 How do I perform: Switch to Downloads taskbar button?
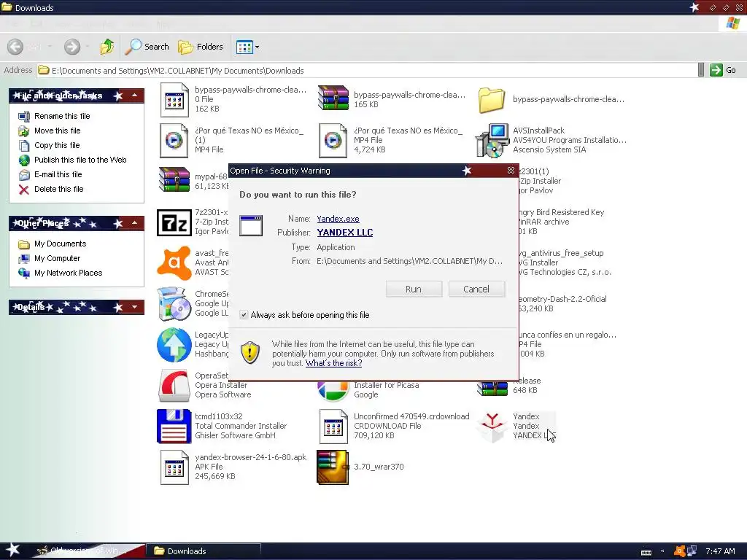[204, 551]
